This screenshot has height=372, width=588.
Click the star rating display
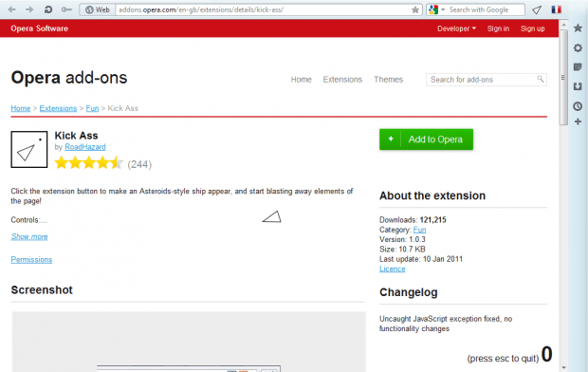coord(89,163)
